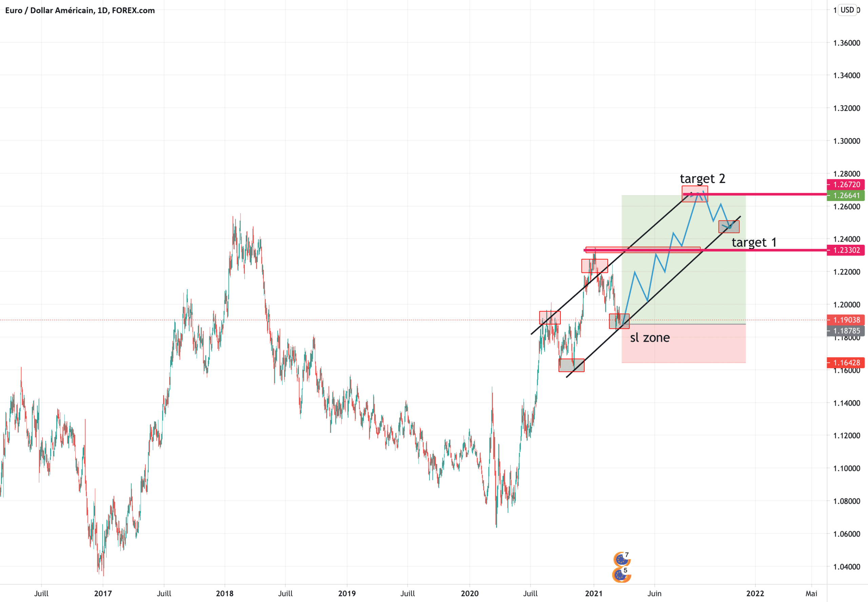
Task: Click the event icon numbered 5
Action: coord(621,575)
